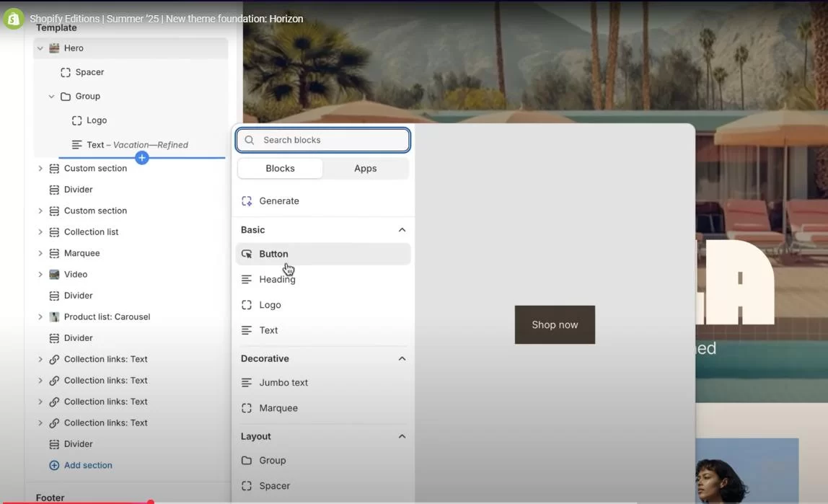Click the Logo block icon in the Group

[78, 120]
